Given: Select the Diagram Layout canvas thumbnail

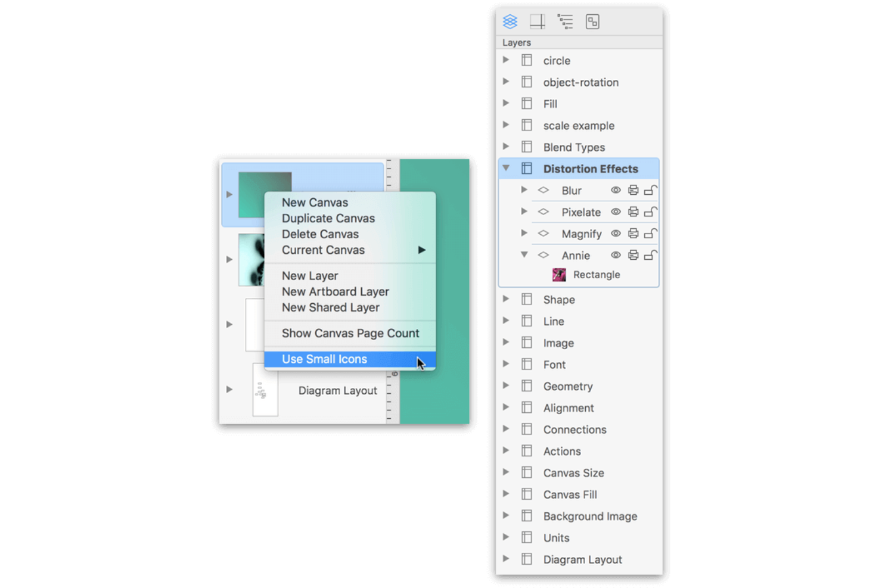Looking at the screenshot, I should (265, 390).
